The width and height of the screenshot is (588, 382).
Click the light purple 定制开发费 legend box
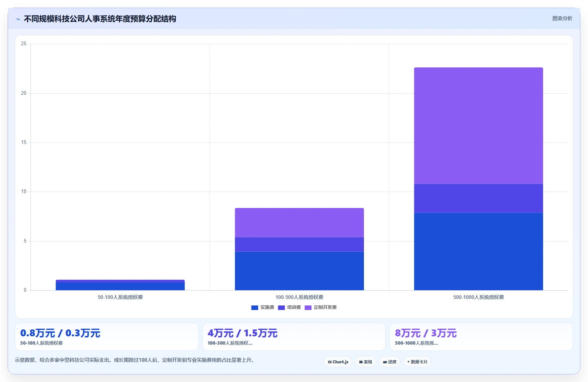308,308
